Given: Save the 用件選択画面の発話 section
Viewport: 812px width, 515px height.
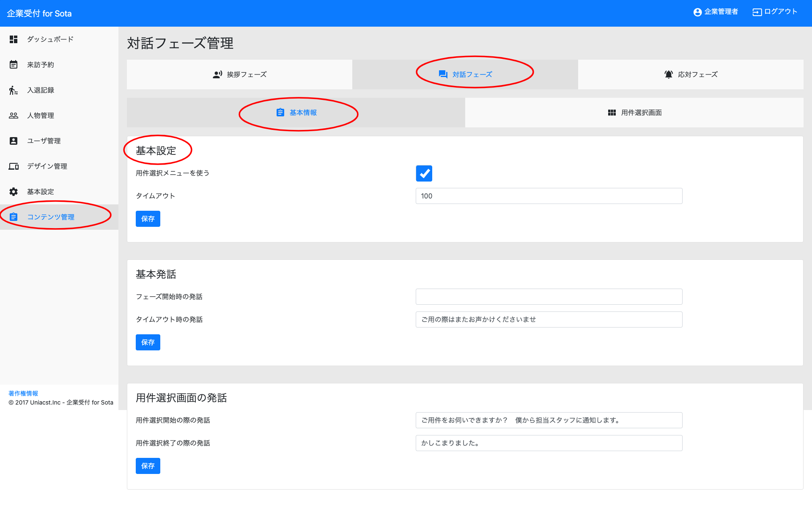Looking at the screenshot, I should [148, 466].
